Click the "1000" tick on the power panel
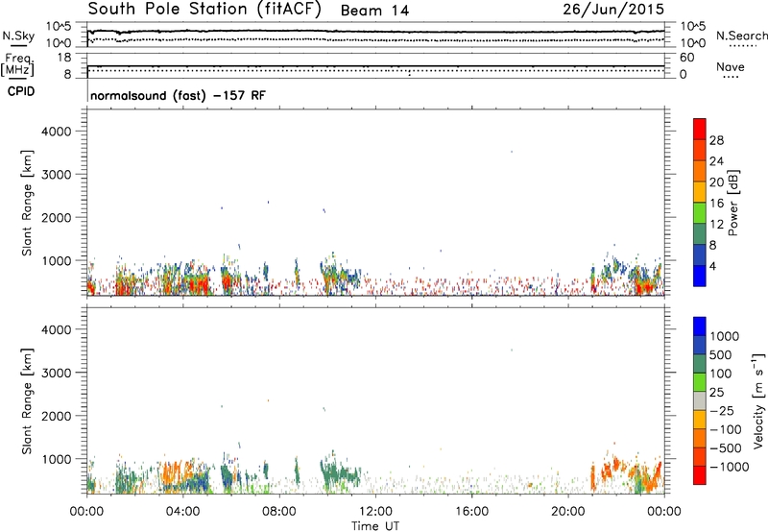 coord(57,260)
